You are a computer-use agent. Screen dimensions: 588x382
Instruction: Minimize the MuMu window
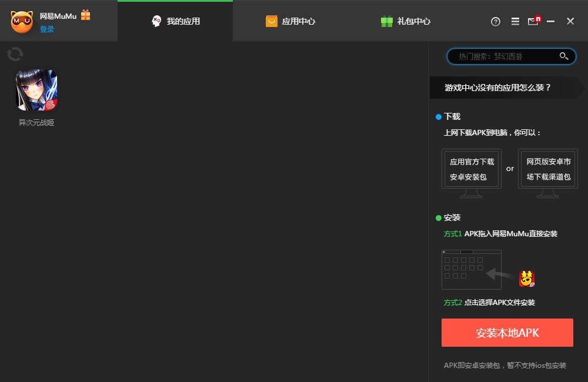coord(550,21)
